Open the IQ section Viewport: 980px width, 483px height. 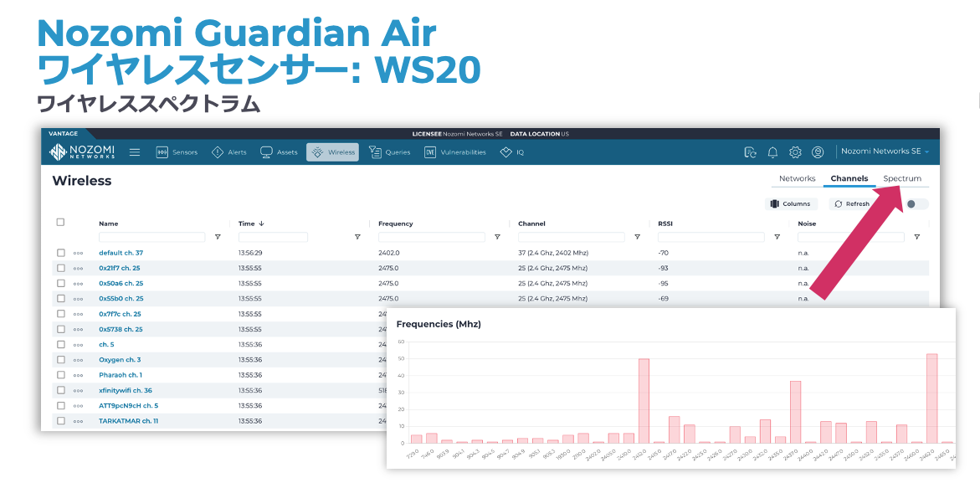tap(512, 152)
